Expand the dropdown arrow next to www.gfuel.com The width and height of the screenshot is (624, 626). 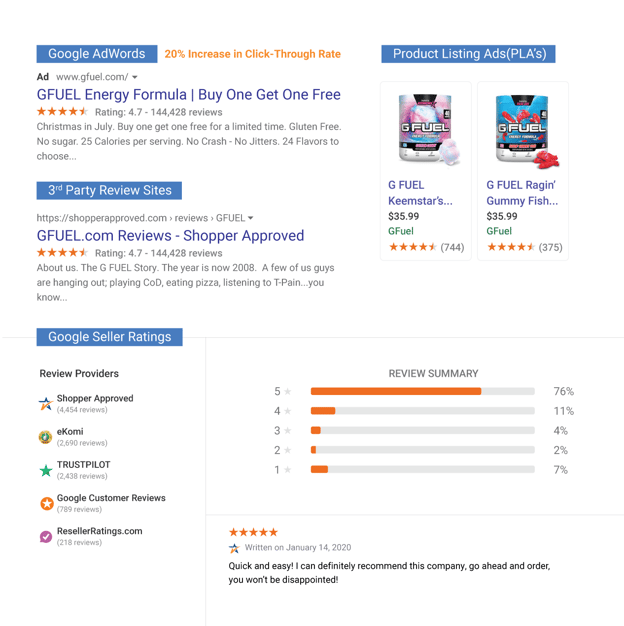click(135, 77)
